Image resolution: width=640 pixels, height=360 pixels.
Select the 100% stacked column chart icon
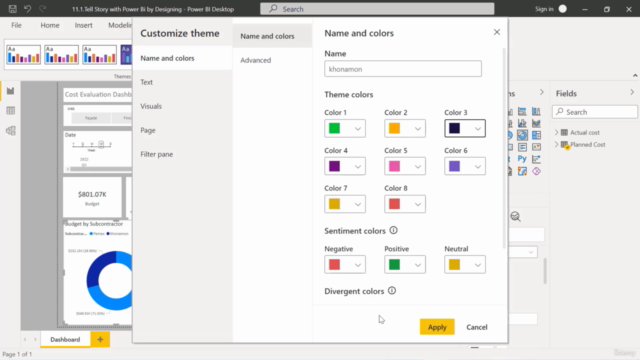coord(536,111)
